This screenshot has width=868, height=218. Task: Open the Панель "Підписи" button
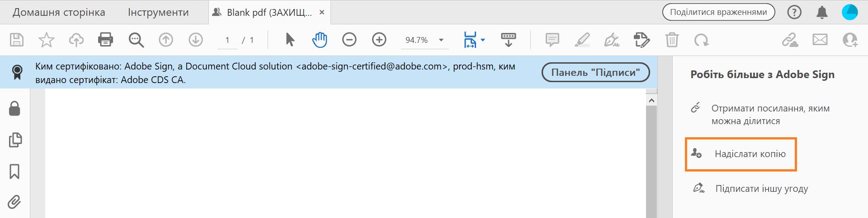[x=595, y=73]
